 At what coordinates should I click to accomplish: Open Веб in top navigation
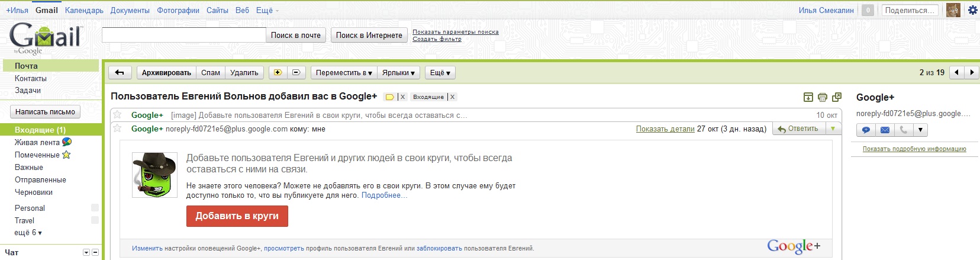(x=242, y=10)
